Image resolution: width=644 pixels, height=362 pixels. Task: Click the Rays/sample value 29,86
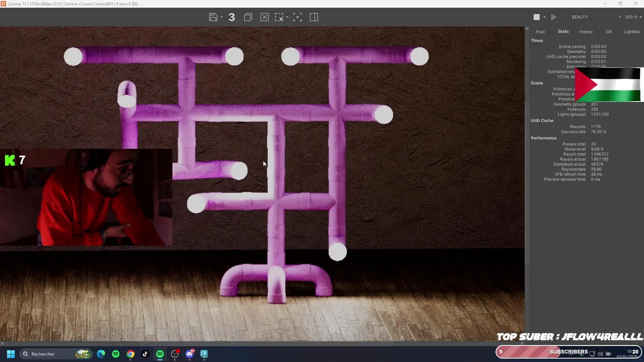(596, 169)
